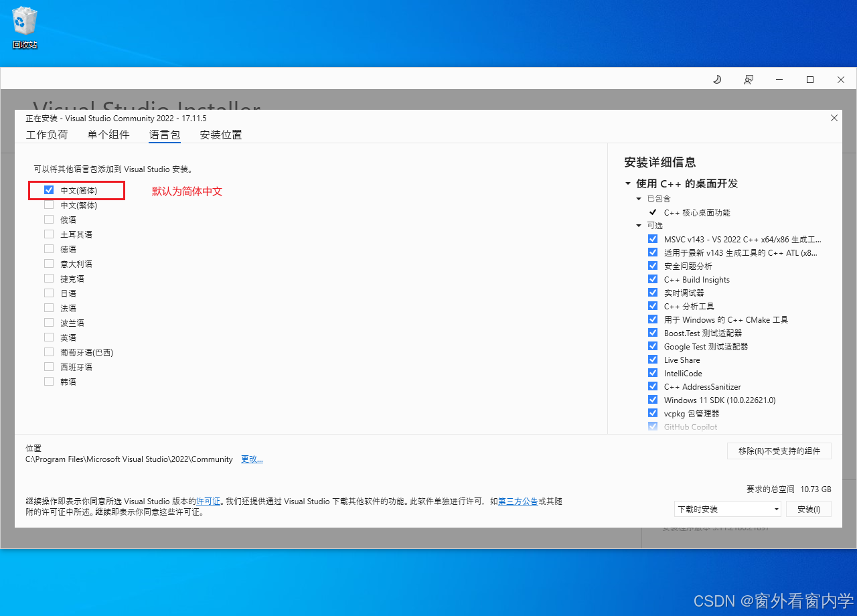Image resolution: width=857 pixels, height=616 pixels.
Task: Click the 要求的总空间 10.73 GB text
Action: (789, 489)
